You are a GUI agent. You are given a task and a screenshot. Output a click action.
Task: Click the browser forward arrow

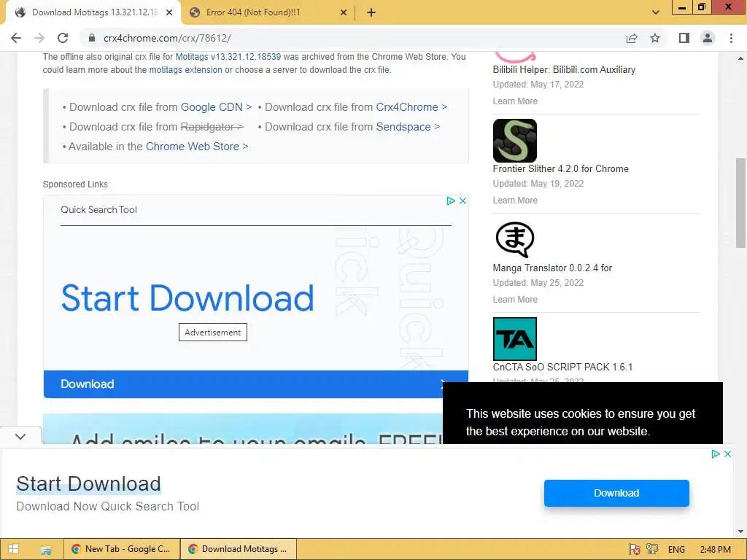(x=39, y=38)
